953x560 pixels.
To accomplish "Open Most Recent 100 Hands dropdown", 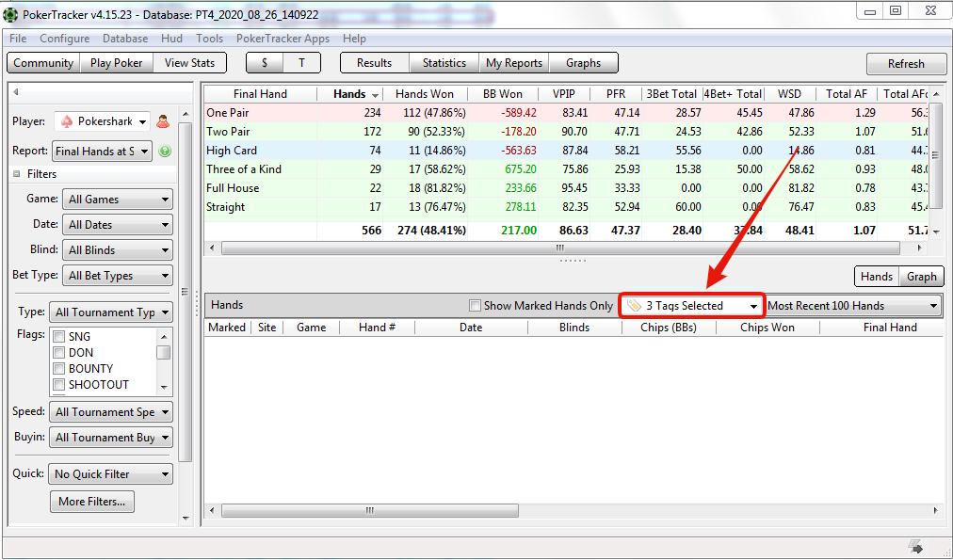I will click(x=853, y=306).
